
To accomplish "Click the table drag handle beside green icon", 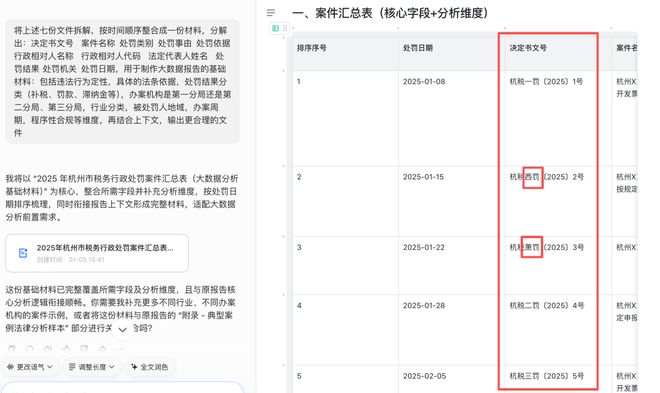I will click(x=285, y=28).
